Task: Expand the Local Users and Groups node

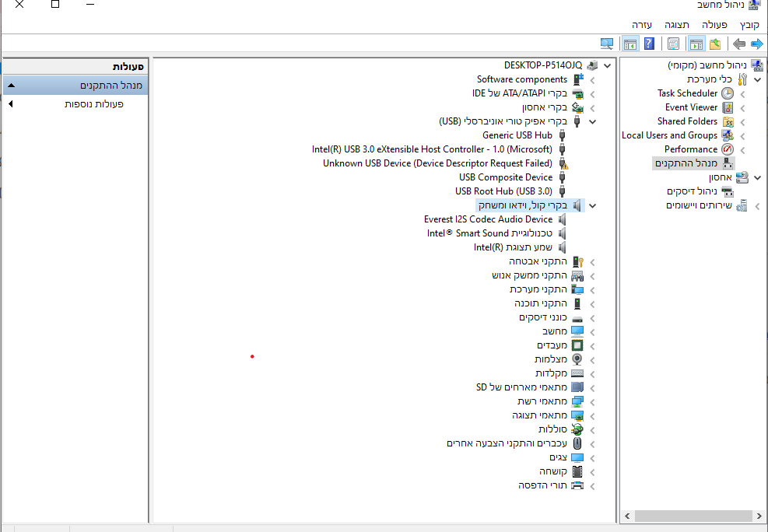Action: pos(742,135)
